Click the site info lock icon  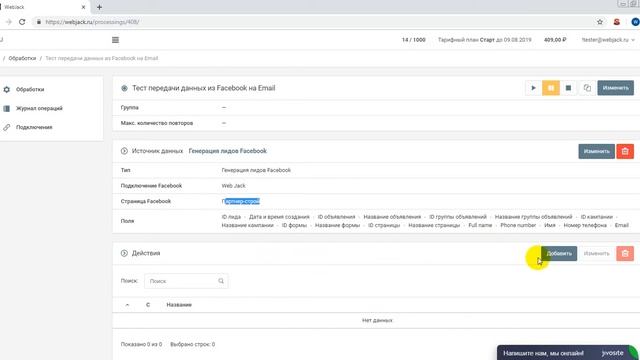38,22
